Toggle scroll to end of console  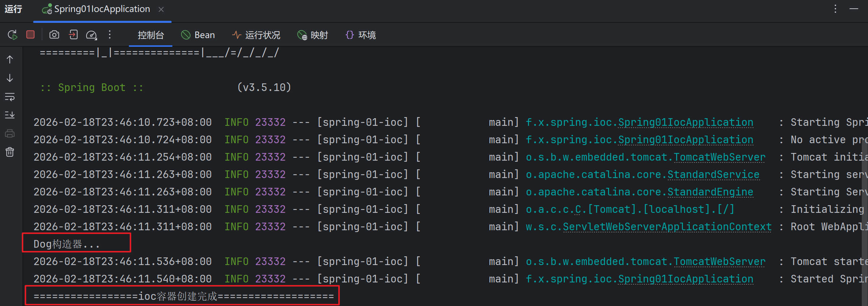tap(10, 115)
